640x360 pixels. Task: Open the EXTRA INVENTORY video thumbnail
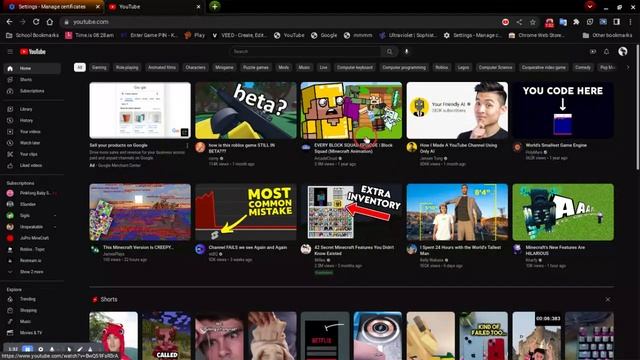[351, 212]
